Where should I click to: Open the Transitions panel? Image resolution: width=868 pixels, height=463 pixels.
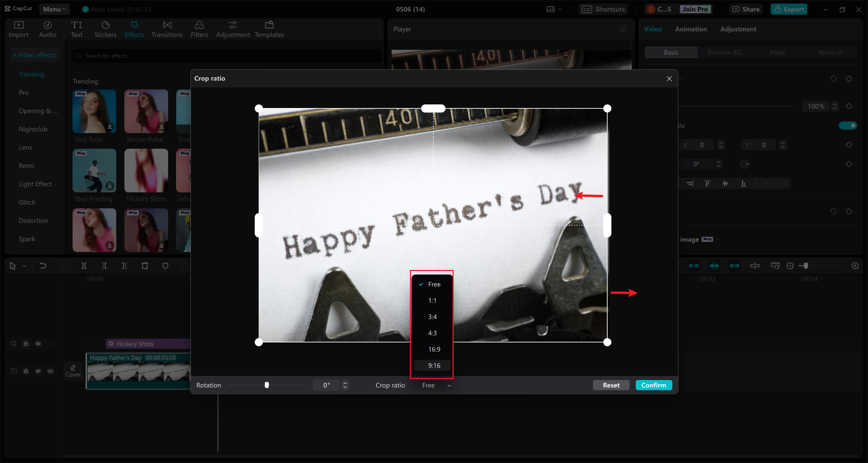coord(167,29)
